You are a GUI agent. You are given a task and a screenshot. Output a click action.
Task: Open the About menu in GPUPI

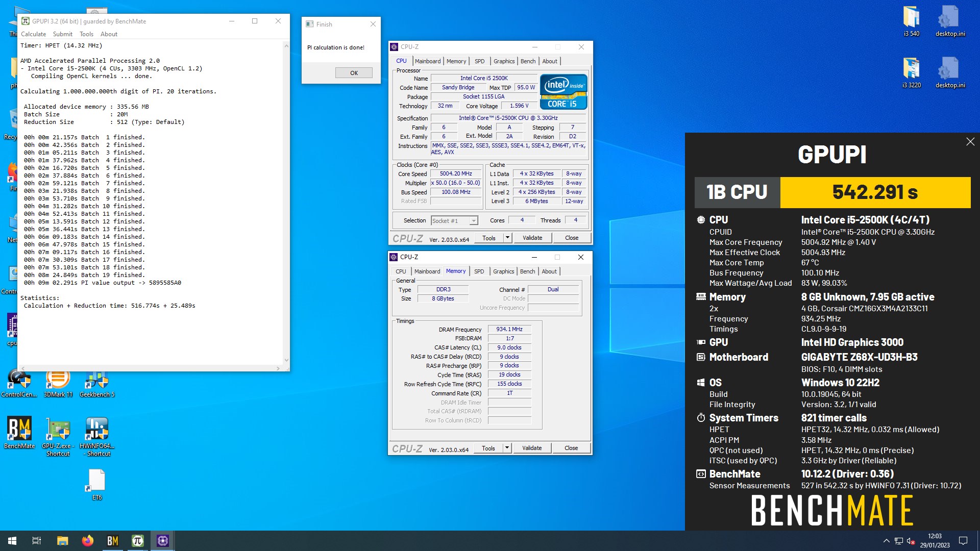point(109,34)
